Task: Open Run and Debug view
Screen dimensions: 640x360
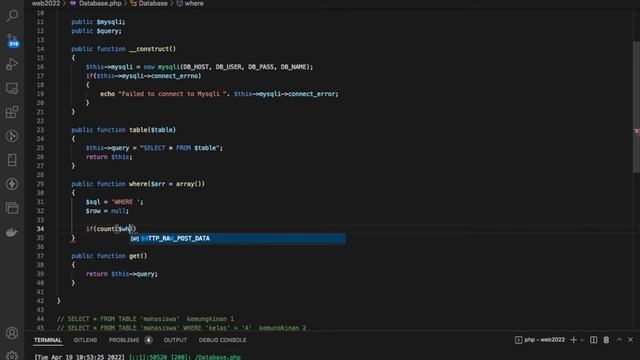Action: (x=12, y=64)
